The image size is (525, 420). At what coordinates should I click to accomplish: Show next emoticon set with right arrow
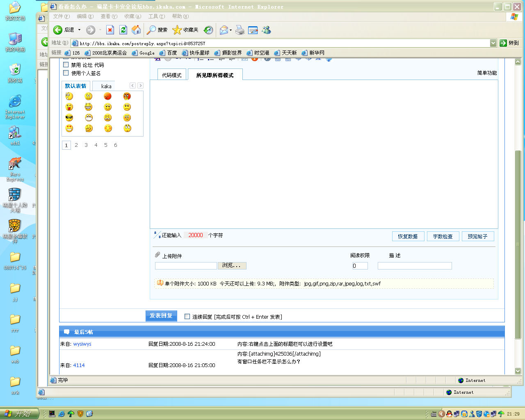[x=140, y=86]
